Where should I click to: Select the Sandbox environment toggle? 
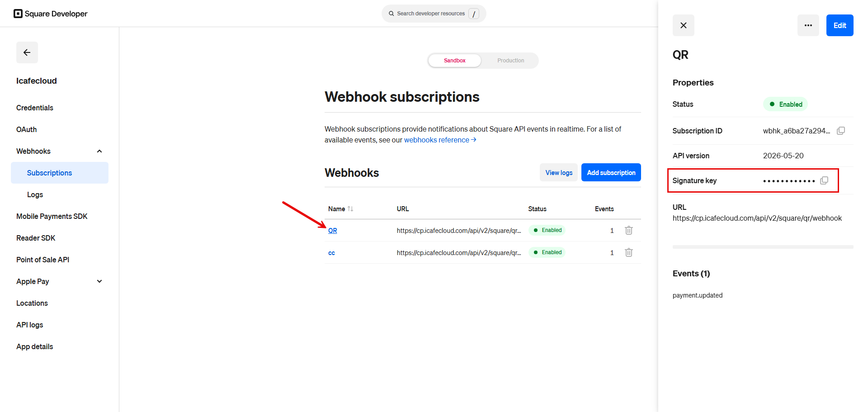point(455,61)
